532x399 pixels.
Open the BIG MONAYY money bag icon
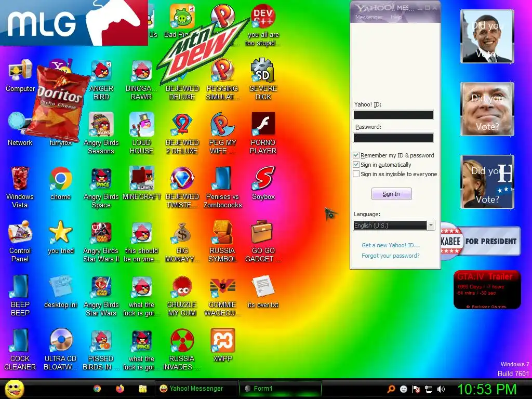[x=182, y=241]
